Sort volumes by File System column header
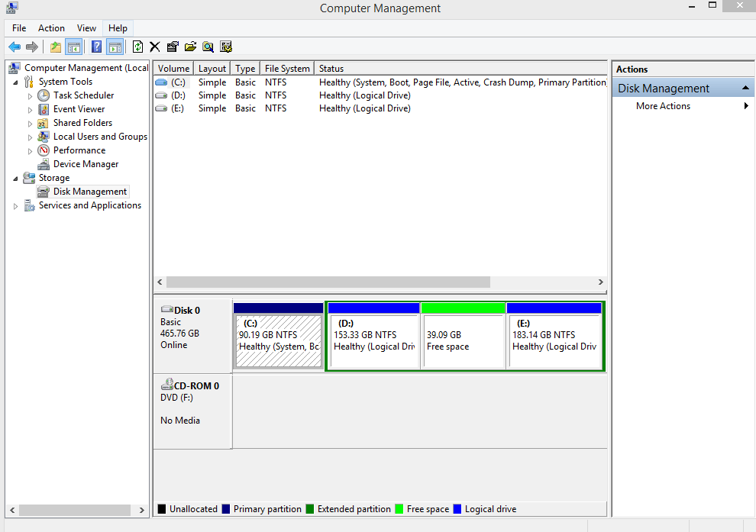 (287, 69)
